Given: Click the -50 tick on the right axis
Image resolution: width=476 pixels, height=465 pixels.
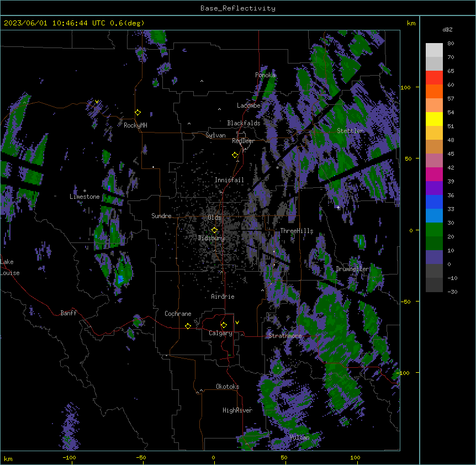Looking at the screenshot, I should click(x=405, y=302).
